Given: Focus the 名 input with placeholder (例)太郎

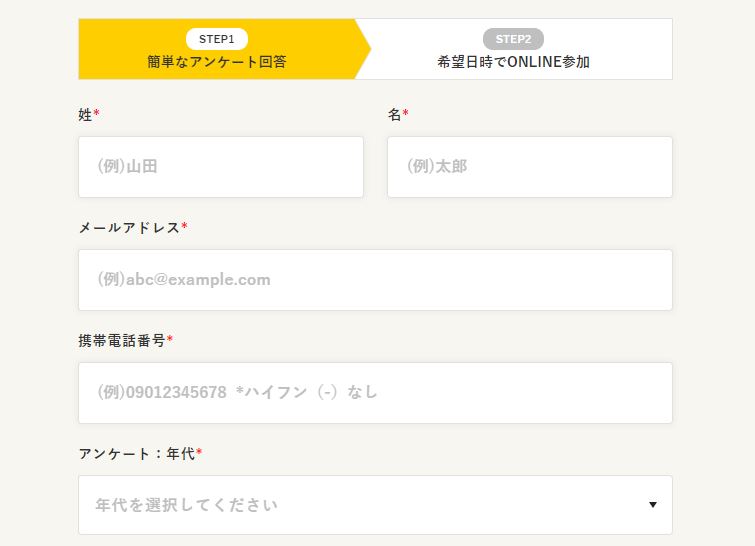Looking at the screenshot, I should click(x=529, y=167).
